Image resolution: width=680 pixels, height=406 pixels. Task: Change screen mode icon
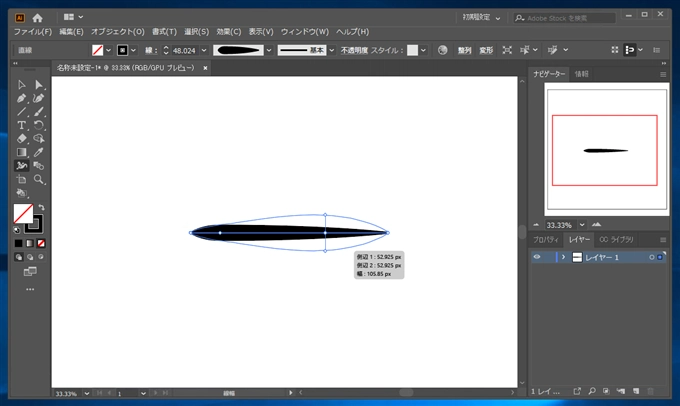click(30, 272)
